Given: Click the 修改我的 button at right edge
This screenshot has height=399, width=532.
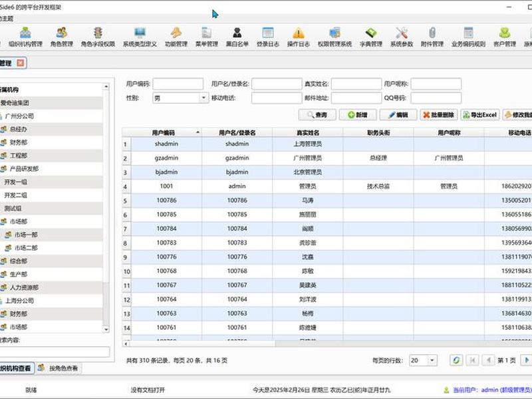Looking at the screenshot, I should click(517, 114).
